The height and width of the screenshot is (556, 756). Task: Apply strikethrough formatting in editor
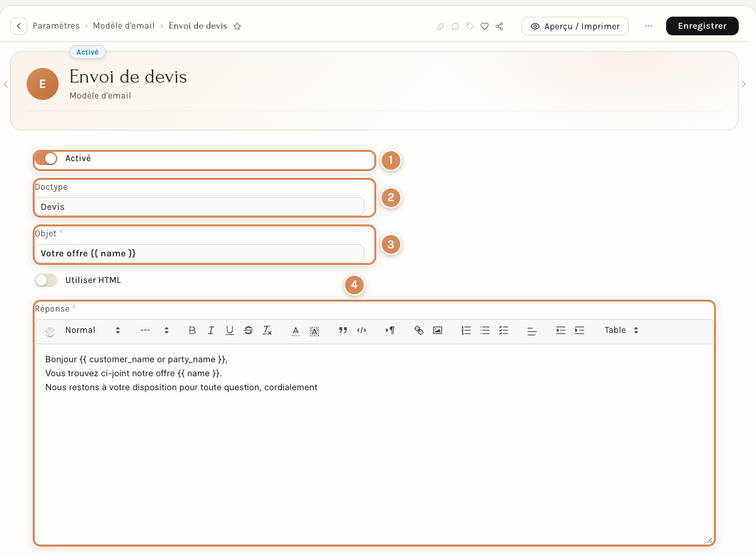click(x=248, y=330)
